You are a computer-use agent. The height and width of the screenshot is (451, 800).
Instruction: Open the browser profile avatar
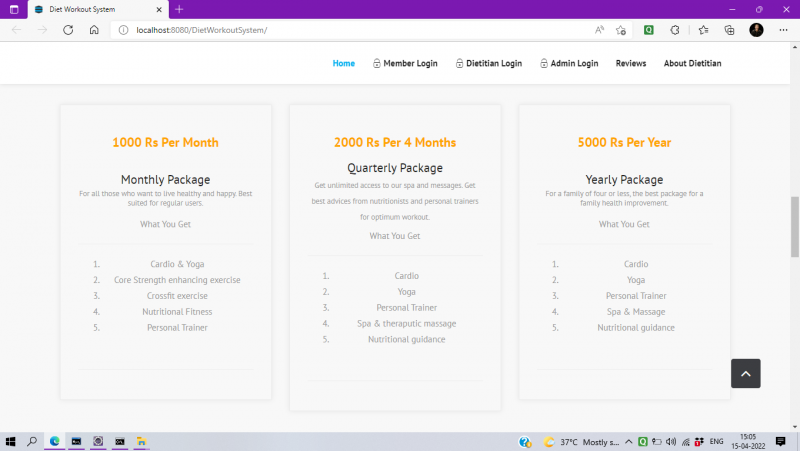pos(756,30)
